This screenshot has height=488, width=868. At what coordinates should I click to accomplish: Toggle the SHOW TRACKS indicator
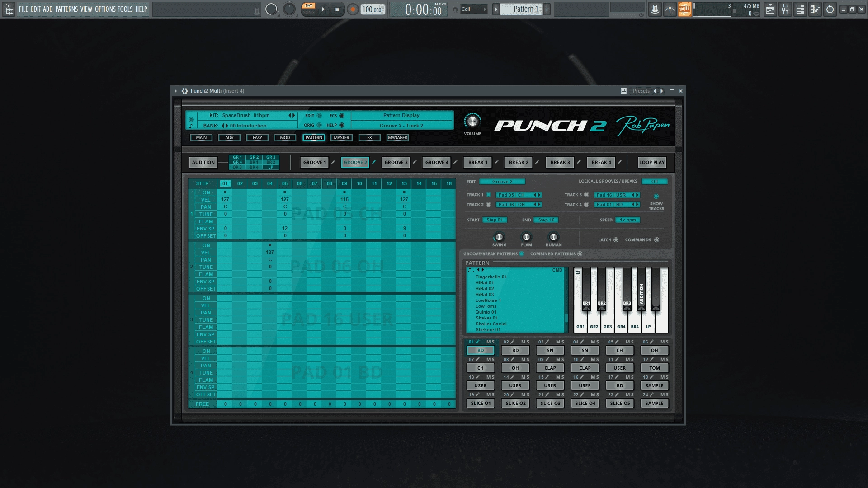pyautogui.click(x=656, y=197)
